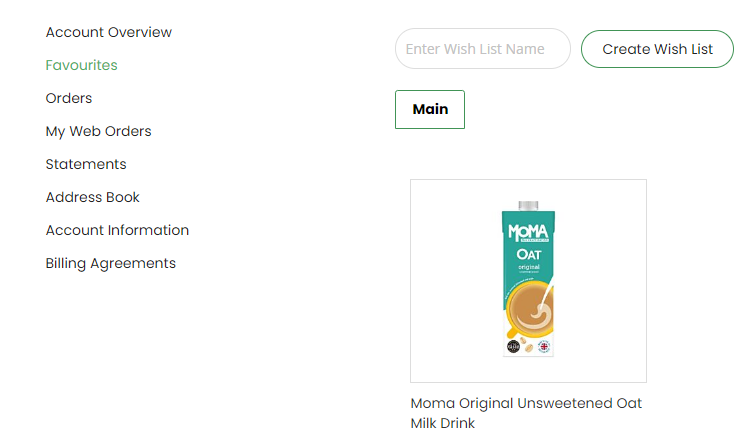Switch to the Main wish list tab
Image resolution: width=756 pixels, height=448 pixels.
point(430,109)
